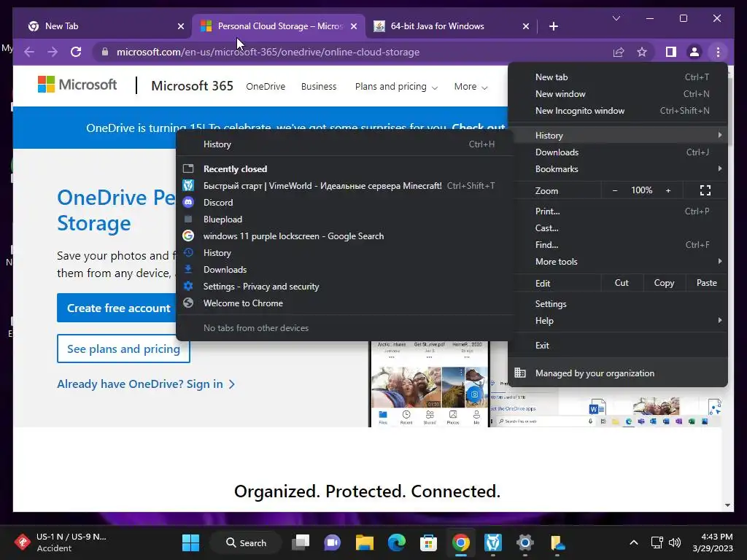This screenshot has height=560, width=747.
Task: Reopen Discord from recently closed
Action: tap(344, 203)
